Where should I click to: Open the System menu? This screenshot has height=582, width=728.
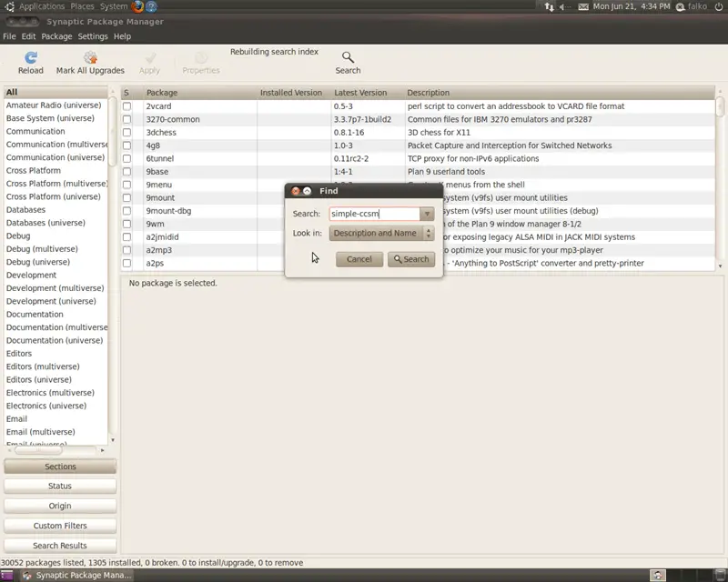click(114, 6)
